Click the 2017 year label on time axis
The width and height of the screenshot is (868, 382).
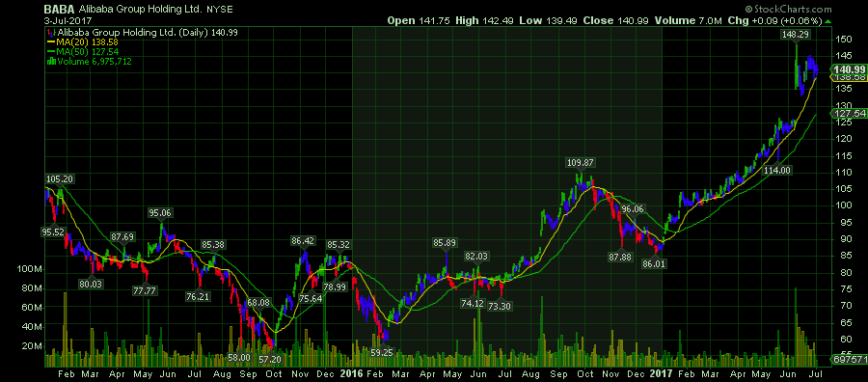662,373
